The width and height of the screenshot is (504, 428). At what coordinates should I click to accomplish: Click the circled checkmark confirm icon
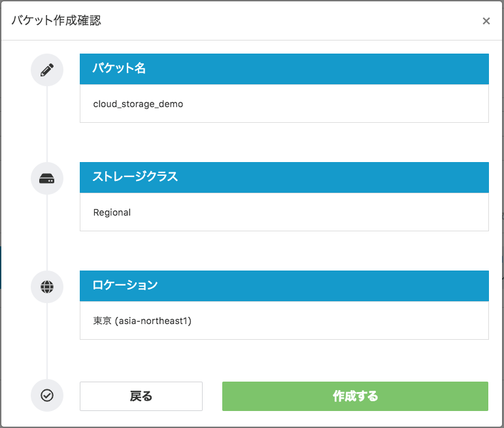[x=47, y=395]
